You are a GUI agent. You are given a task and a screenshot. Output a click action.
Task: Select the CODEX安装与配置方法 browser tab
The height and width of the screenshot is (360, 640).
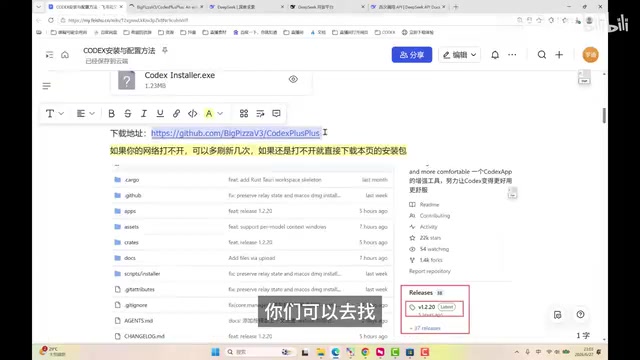(86, 7)
